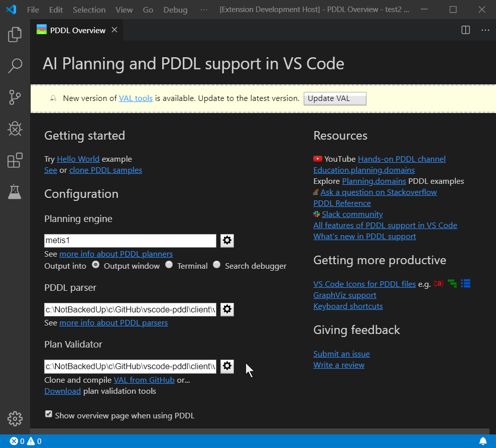
Task: Open Hands-on PDDL channel link
Action: (402, 159)
